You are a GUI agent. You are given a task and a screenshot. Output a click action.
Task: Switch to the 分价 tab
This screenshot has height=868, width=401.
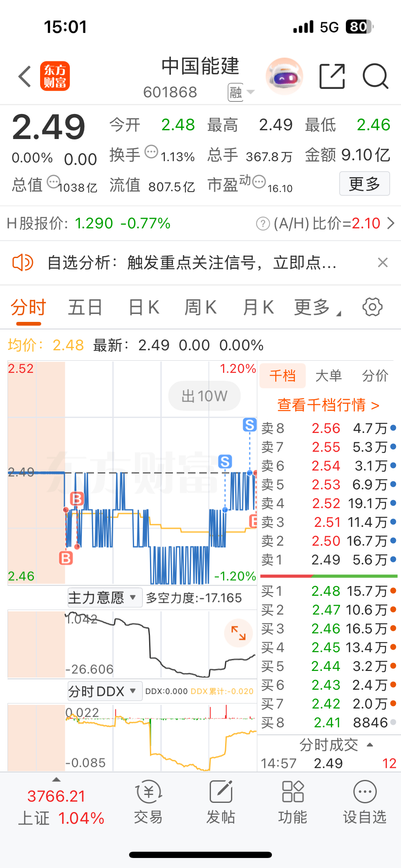375,376
